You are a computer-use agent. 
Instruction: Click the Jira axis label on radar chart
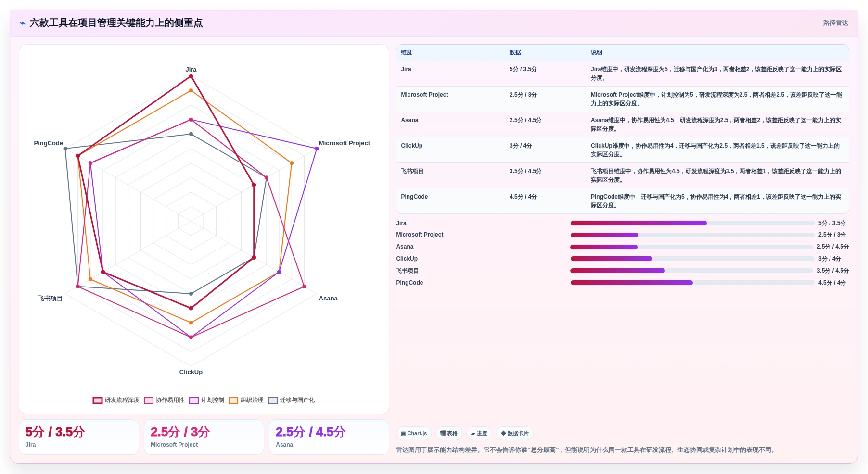click(191, 70)
